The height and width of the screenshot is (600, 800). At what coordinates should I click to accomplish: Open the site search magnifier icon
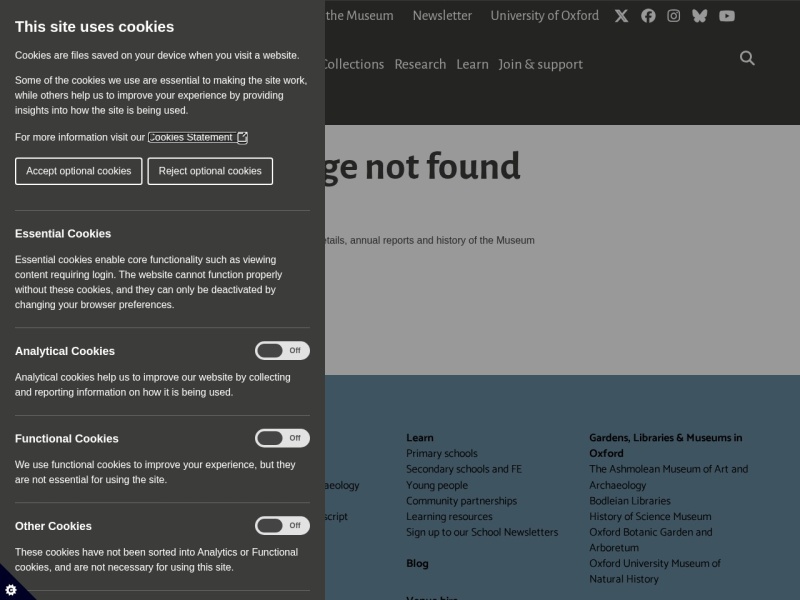[x=747, y=58]
